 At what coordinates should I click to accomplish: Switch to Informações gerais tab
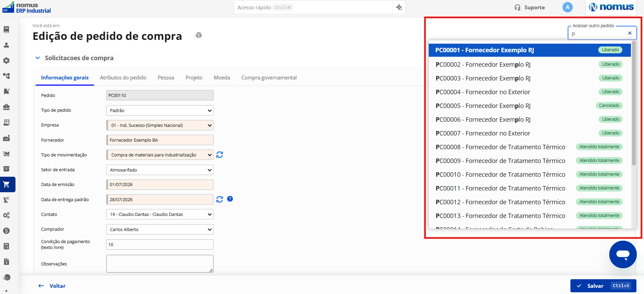click(65, 78)
